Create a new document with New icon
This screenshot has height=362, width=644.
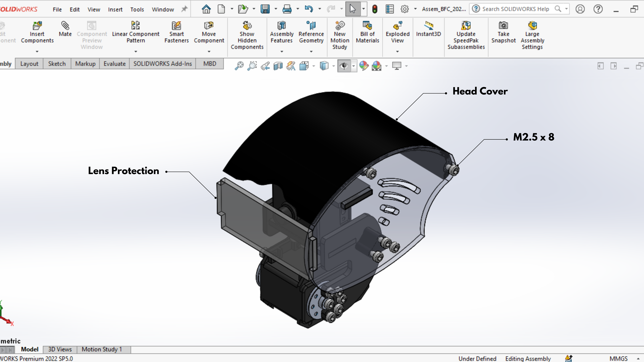(221, 9)
